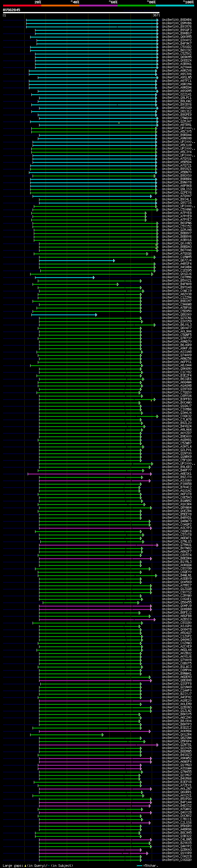
Task: Select hit UniRef100_A3B941
Action: (x=176, y=64)
